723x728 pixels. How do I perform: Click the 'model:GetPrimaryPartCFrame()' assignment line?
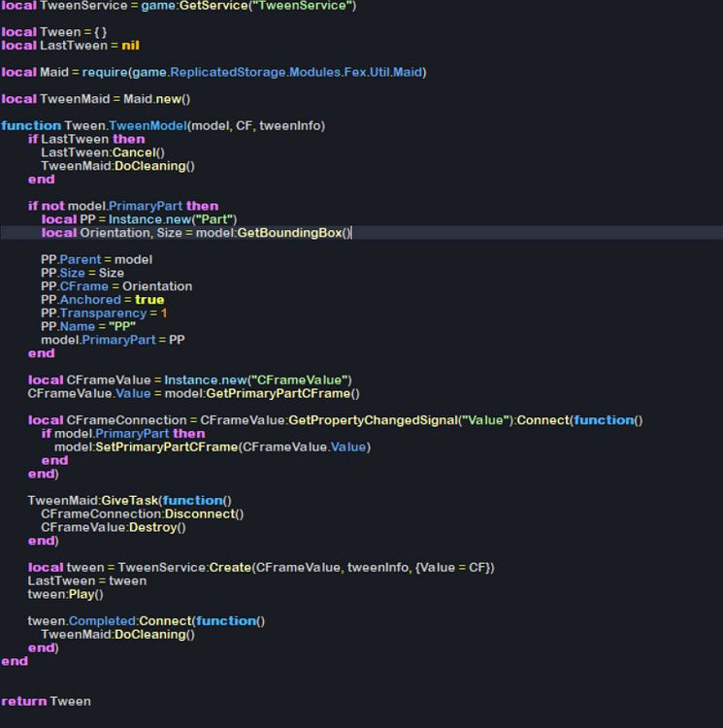(193, 394)
